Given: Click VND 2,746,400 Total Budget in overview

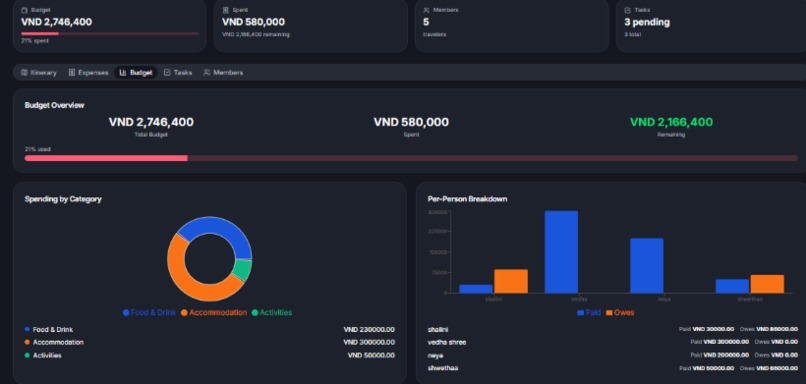Looking at the screenshot, I should pos(151,122).
